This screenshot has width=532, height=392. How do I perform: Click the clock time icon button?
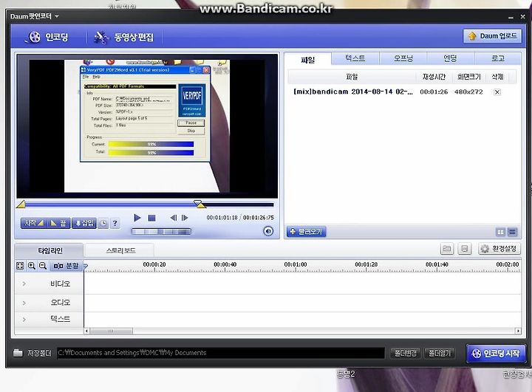click(x=103, y=223)
